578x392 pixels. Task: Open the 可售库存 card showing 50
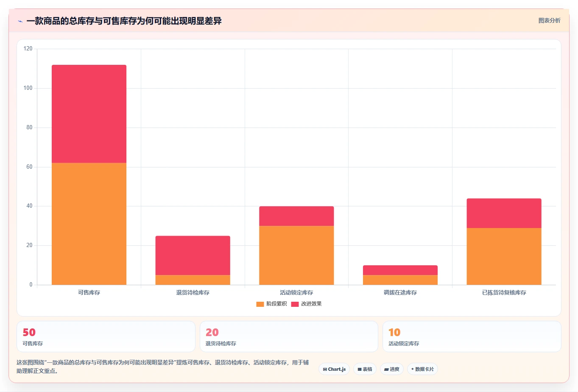(x=106, y=336)
